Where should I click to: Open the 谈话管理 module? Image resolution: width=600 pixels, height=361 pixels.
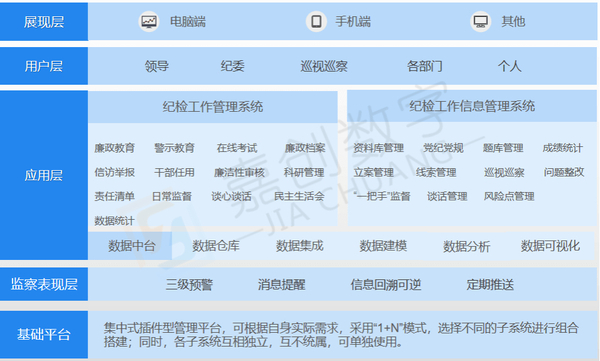447,197
